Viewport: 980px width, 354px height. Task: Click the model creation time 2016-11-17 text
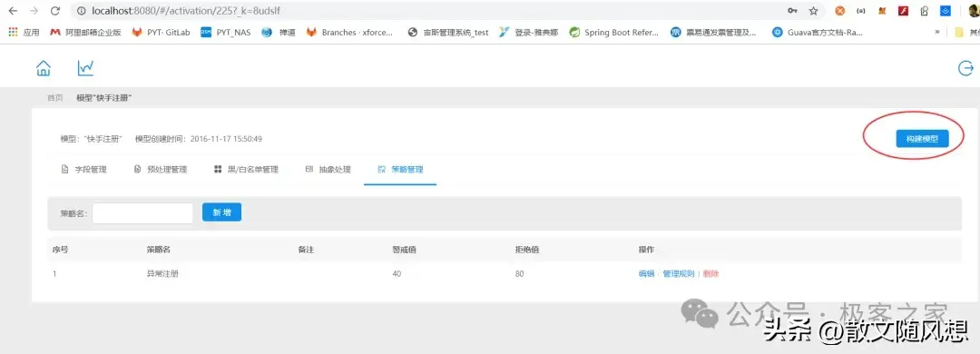[x=226, y=139]
